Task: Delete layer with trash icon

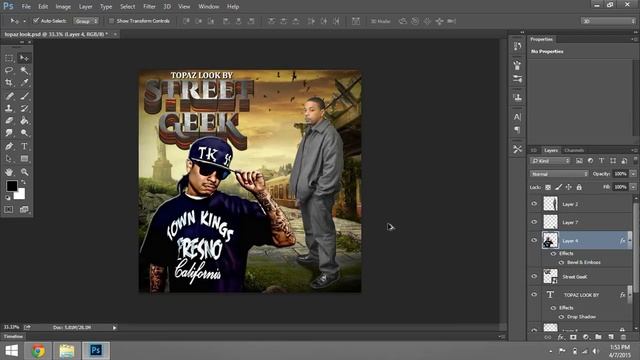Action: click(623, 337)
